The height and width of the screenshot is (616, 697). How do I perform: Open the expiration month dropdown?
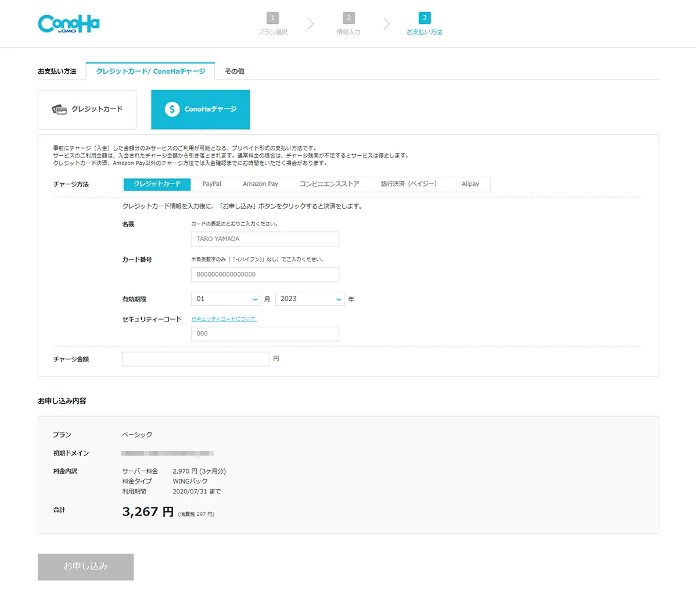coord(226,299)
